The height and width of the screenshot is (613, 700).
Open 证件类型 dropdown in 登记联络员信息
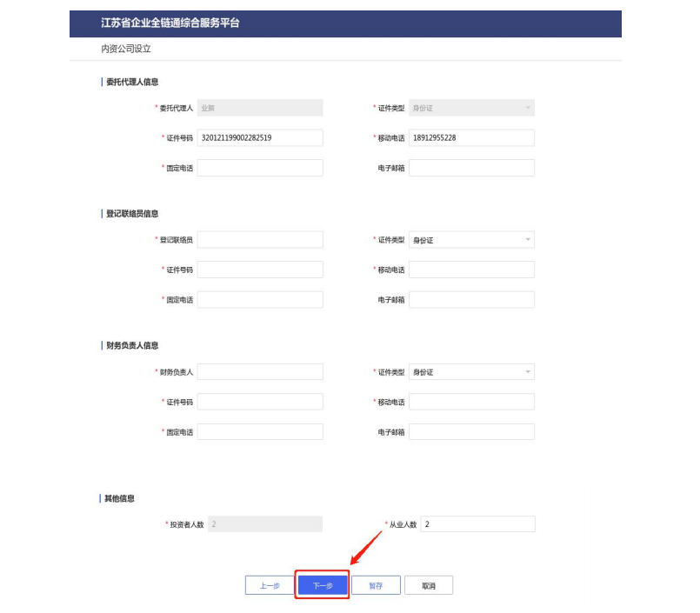pyautogui.click(x=472, y=240)
